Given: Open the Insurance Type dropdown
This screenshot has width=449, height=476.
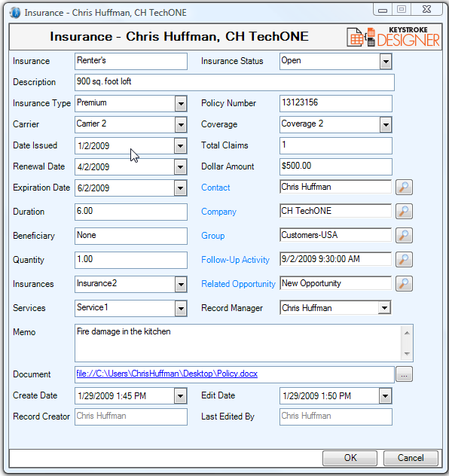Looking at the screenshot, I should (181, 104).
